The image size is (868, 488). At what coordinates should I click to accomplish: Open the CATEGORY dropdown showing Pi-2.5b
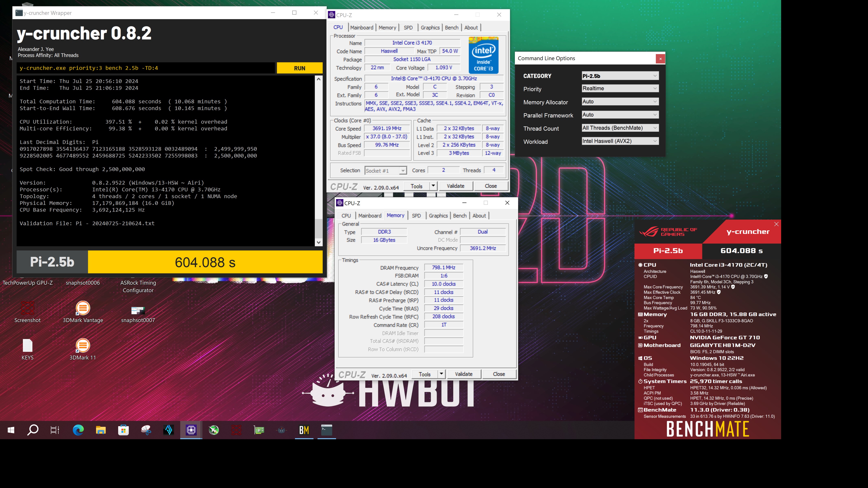620,76
